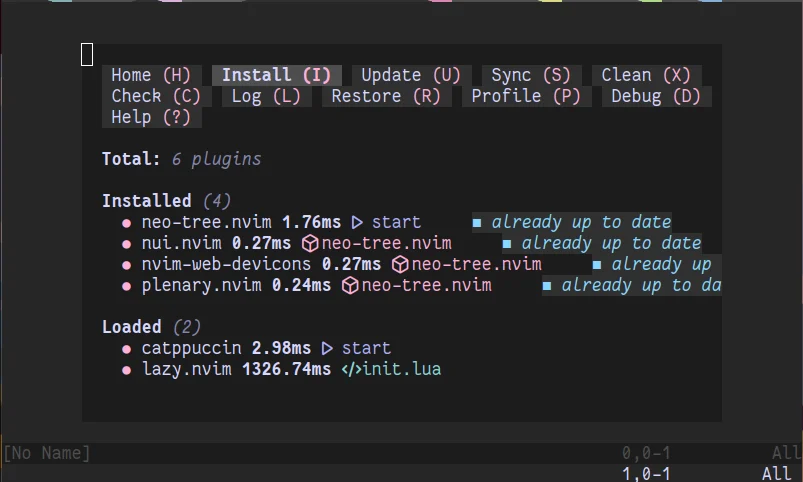This screenshot has width=803, height=482.
Task: Show Help (?) page
Action: coord(151,117)
